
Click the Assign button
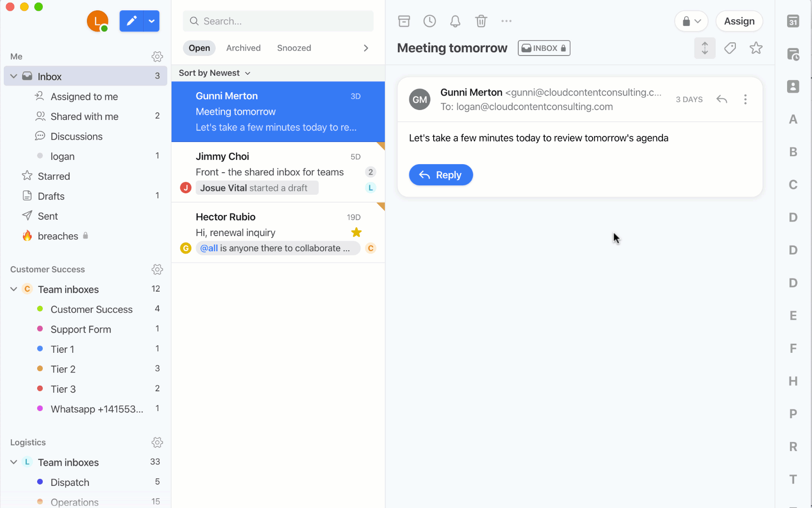point(739,21)
